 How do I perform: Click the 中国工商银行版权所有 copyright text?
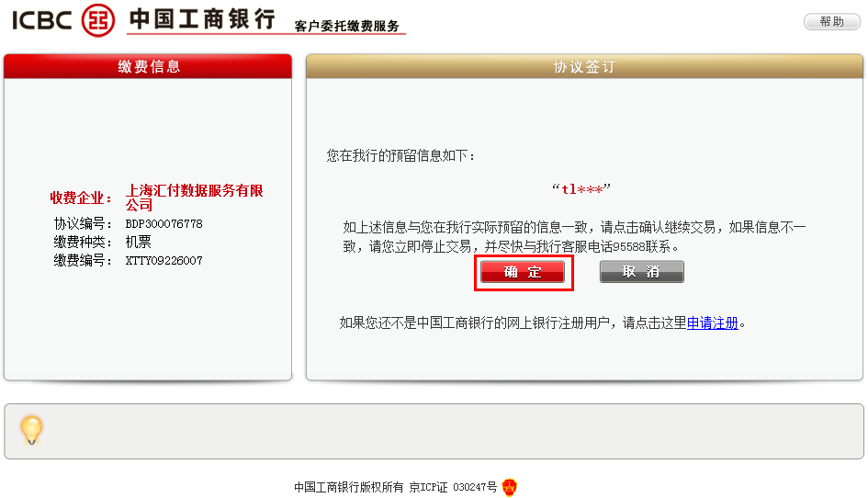[349, 487]
